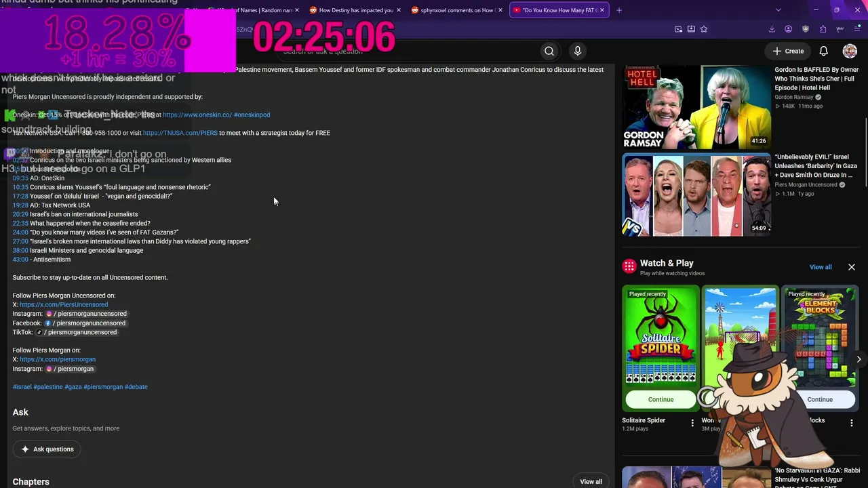
Task: Click the YouTube search magnifier button
Action: [549, 51]
